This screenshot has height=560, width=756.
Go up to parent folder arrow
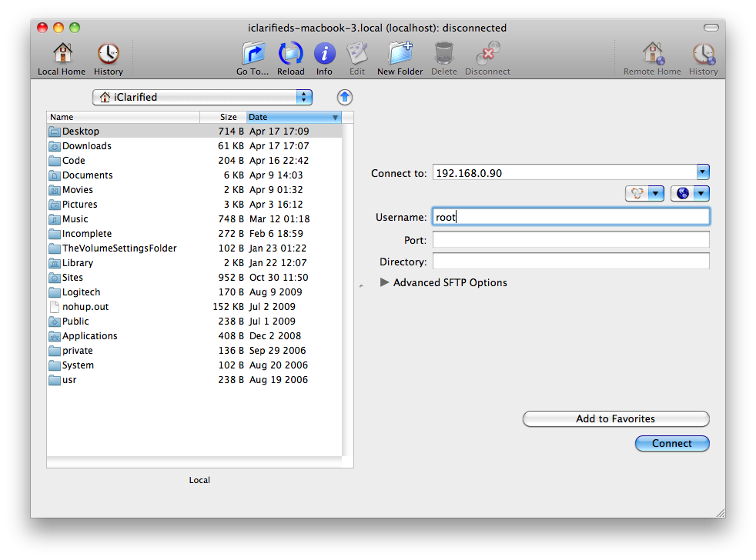click(345, 97)
